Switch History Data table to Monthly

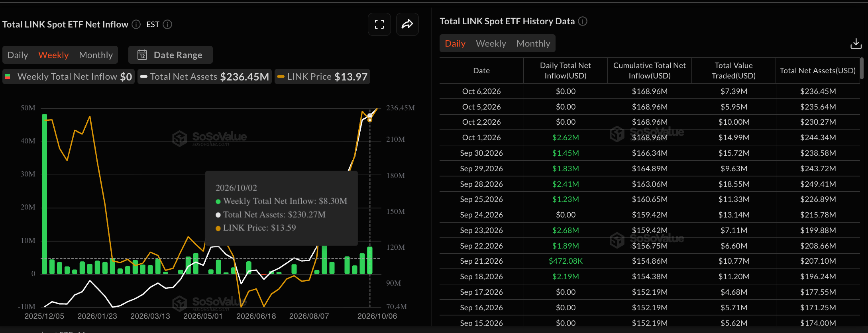[533, 43]
